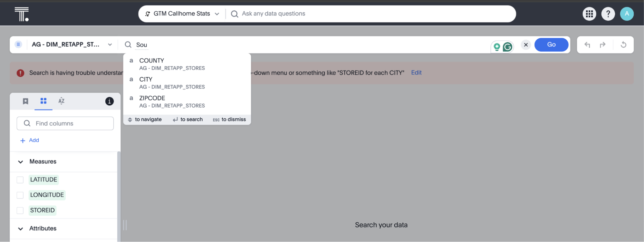The width and height of the screenshot is (644, 242).
Task: Open the apps grid in the top bar
Action: click(x=589, y=14)
